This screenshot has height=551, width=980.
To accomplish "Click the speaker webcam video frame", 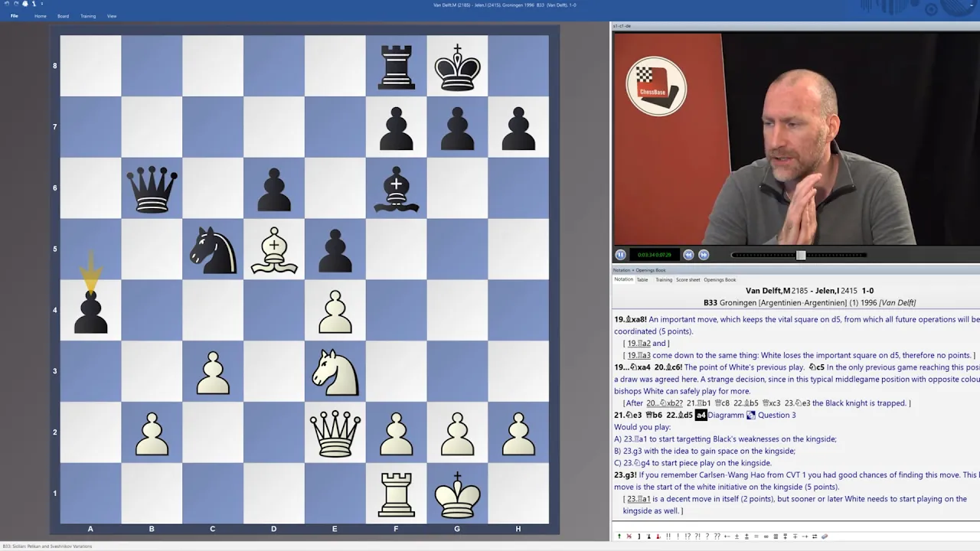I will pyautogui.click(x=796, y=139).
